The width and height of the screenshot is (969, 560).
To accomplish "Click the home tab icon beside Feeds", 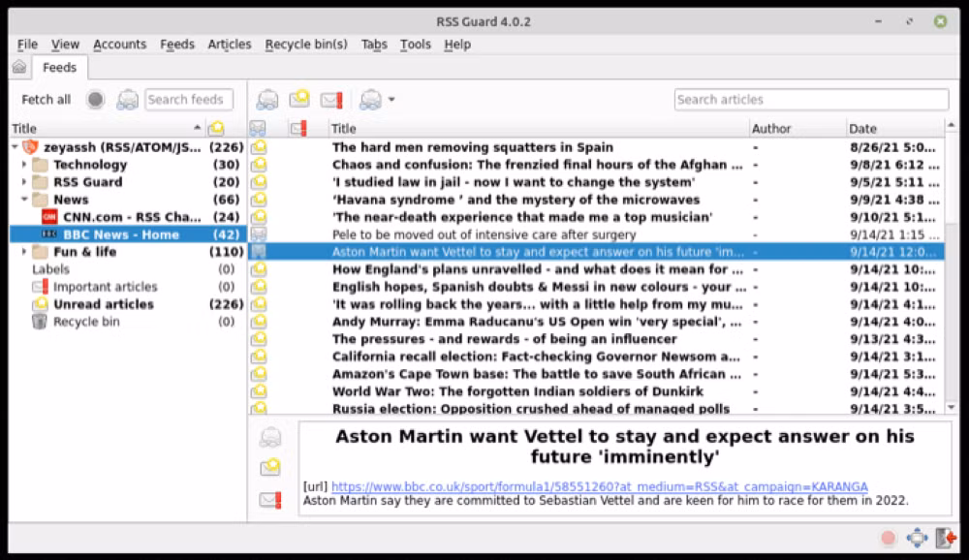I will click(19, 68).
